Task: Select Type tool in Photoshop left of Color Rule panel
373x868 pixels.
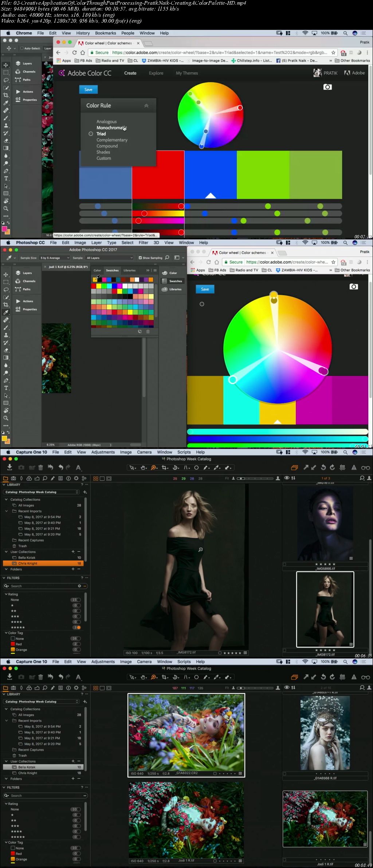Action: coord(6,178)
